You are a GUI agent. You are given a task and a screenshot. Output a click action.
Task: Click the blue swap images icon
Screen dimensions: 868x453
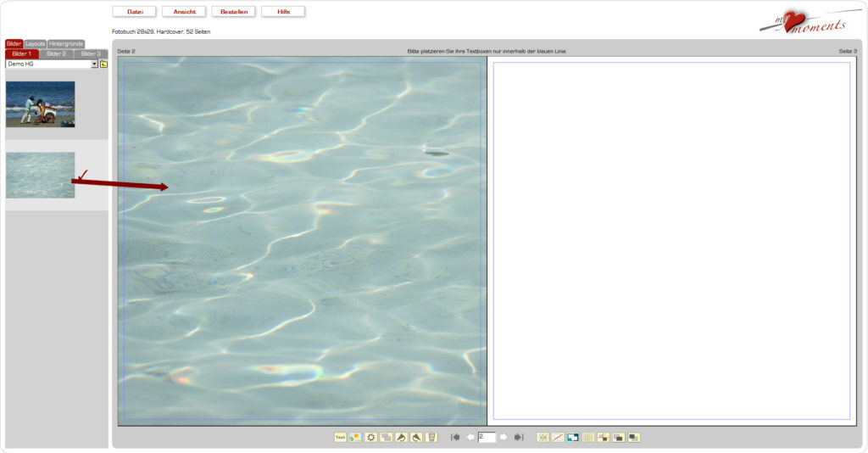tap(573, 438)
